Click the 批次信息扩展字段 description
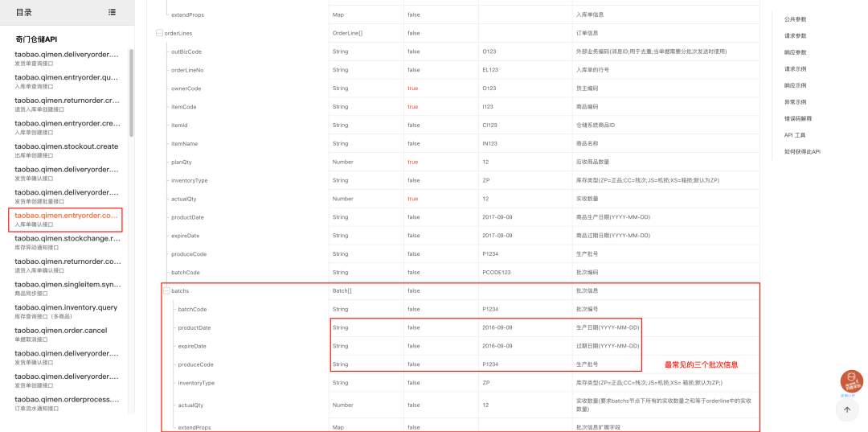This screenshot has height=432, width=868. (598, 427)
